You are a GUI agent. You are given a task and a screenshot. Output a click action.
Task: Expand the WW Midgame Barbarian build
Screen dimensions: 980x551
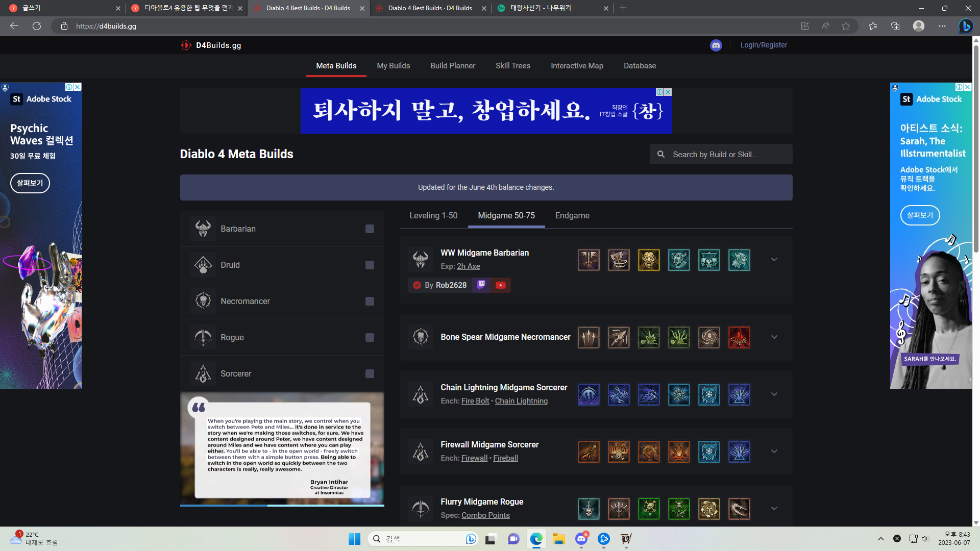tap(774, 260)
